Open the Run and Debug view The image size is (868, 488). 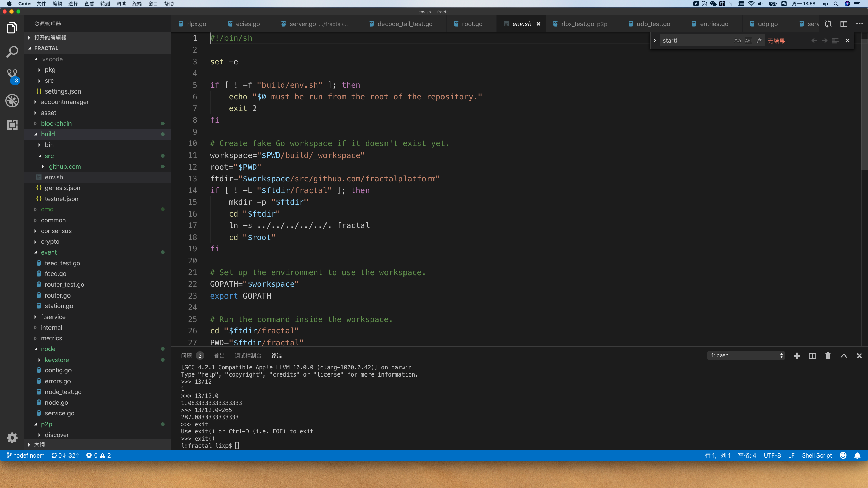click(12, 100)
